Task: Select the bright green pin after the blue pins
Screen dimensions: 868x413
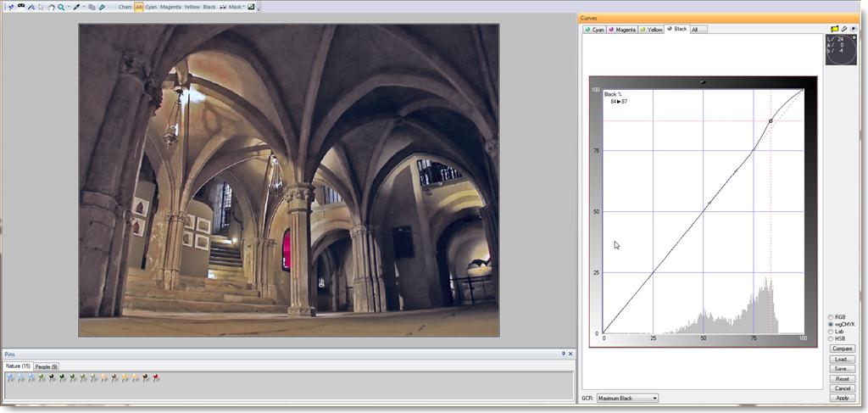Action: [x=41, y=378]
